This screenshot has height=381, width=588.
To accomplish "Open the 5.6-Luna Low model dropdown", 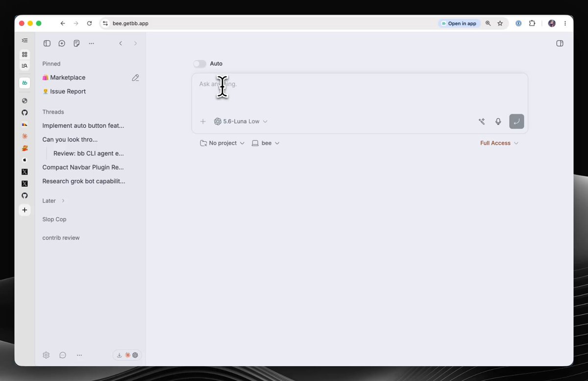I will (241, 122).
